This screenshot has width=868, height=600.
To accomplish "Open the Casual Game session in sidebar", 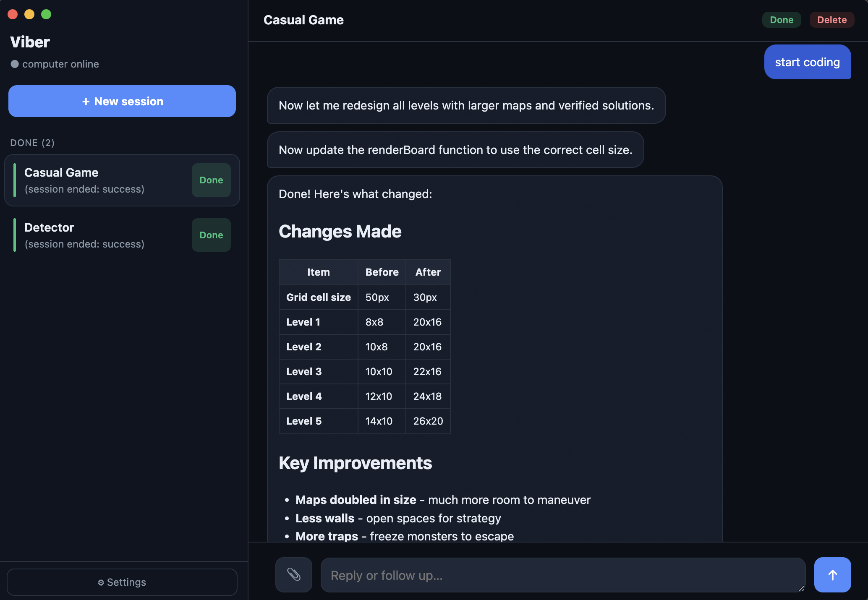I will tap(122, 180).
